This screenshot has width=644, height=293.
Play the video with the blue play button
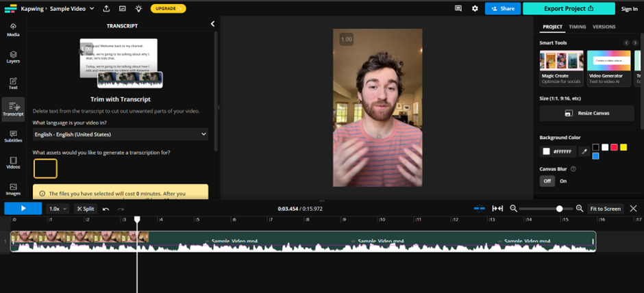(x=23, y=209)
